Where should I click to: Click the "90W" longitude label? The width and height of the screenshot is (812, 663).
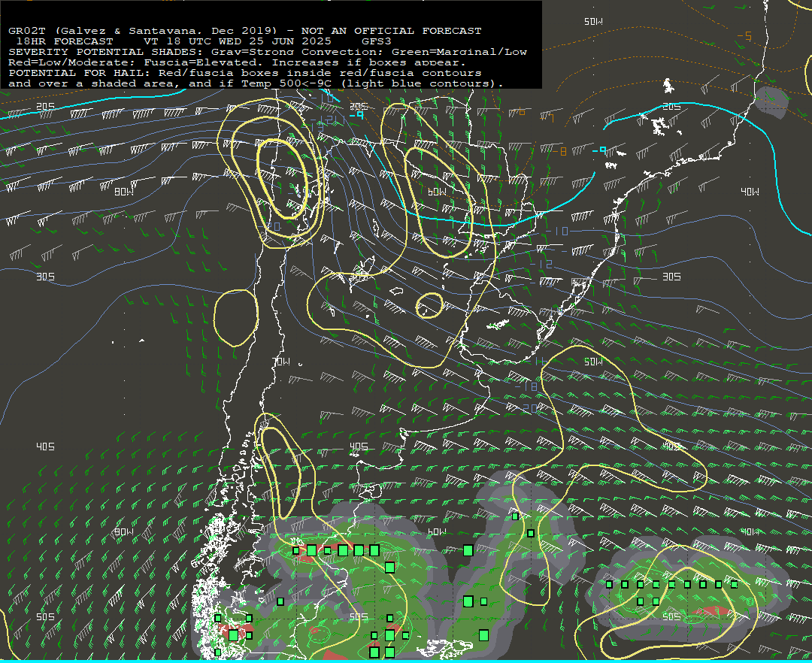[124, 532]
